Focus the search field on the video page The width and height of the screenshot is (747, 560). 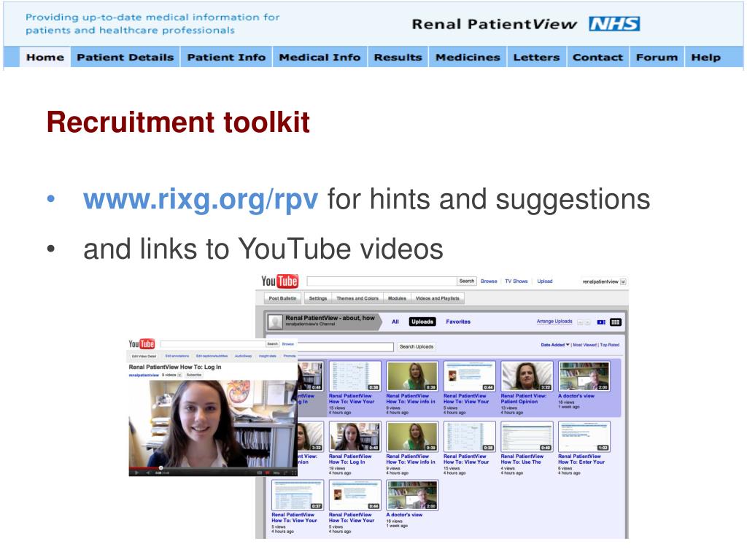tap(212, 344)
